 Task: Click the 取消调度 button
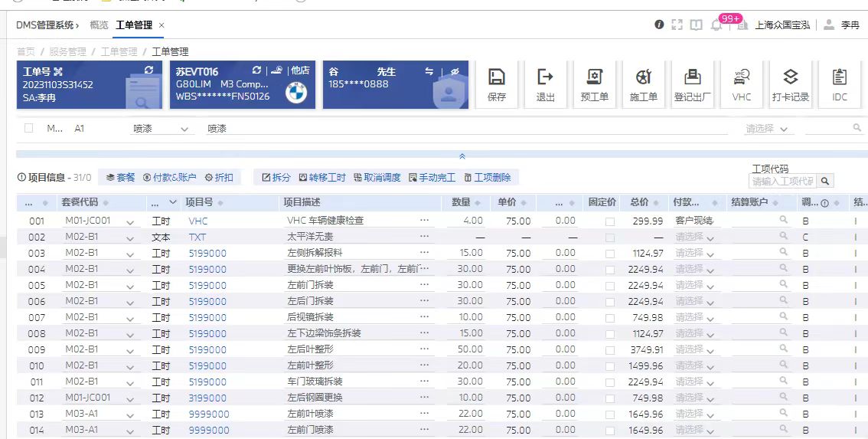(377, 178)
